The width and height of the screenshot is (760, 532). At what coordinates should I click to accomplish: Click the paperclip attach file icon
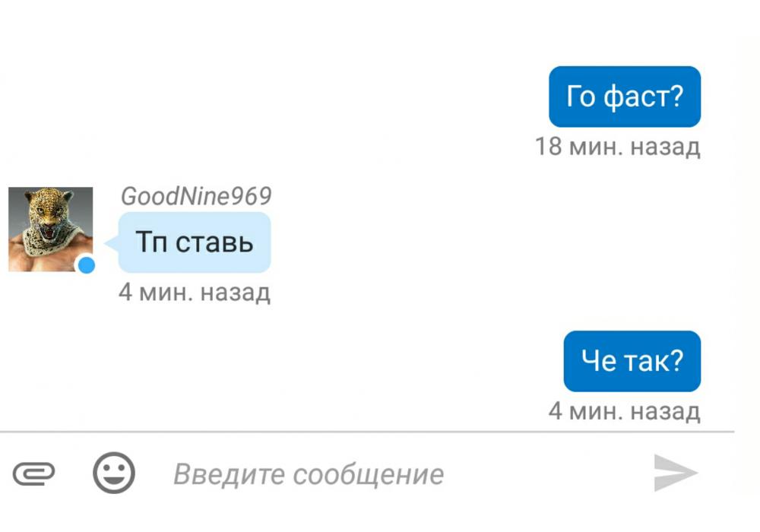coord(34,474)
